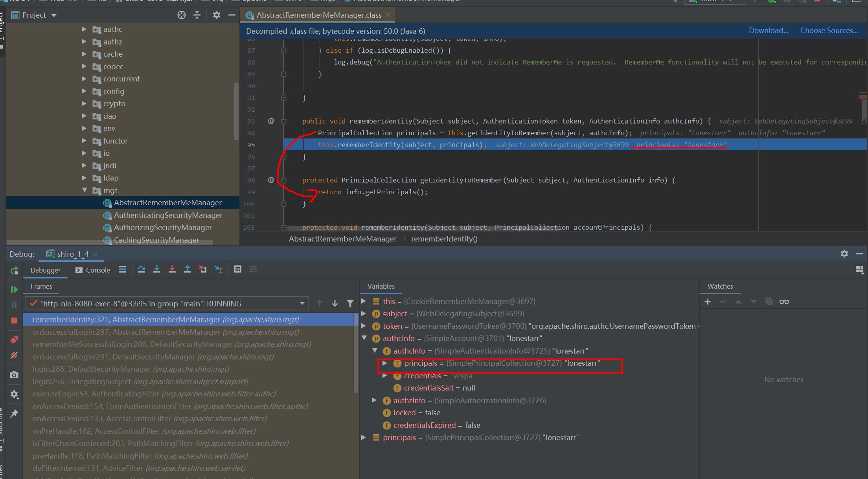Screen dimensions: 868x479
Task: Click the Restore Layout icon in debug panel
Action: tap(859, 270)
